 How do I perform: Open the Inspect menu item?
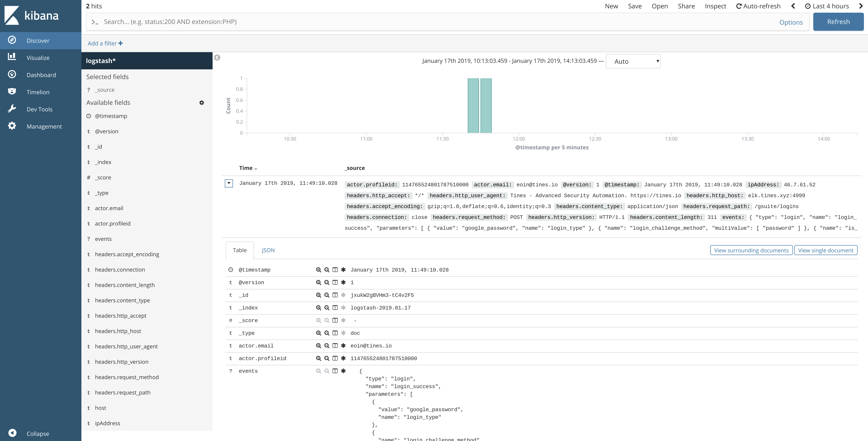click(x=715, y=6)
